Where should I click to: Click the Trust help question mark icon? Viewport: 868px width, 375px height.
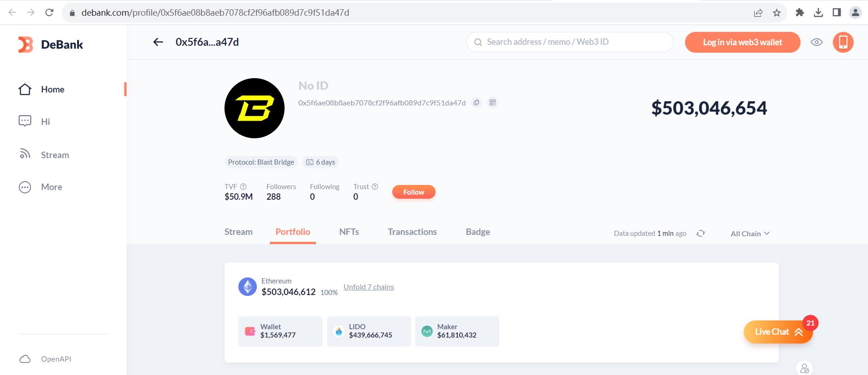[375, 186]
